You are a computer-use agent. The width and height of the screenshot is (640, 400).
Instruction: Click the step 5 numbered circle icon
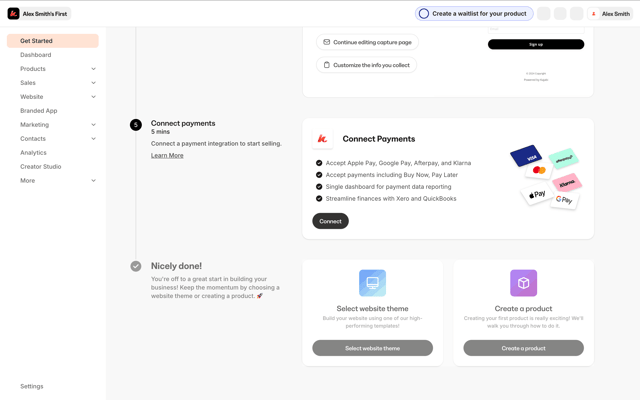tap(136, 125)
